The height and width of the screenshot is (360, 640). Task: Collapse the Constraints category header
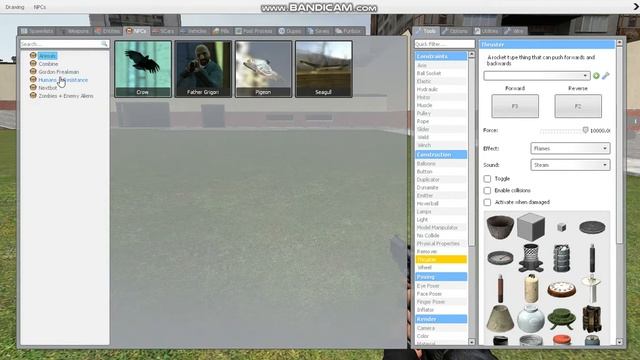(x=441, y=56)
